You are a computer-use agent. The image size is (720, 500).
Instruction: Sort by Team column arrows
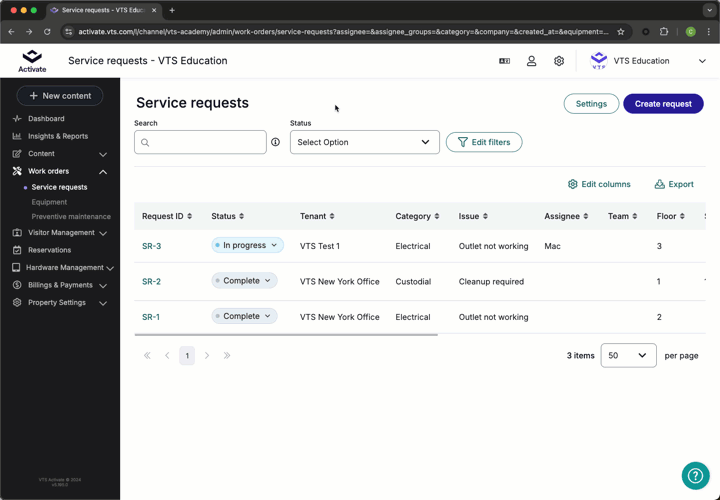click(x=635, y=216)
